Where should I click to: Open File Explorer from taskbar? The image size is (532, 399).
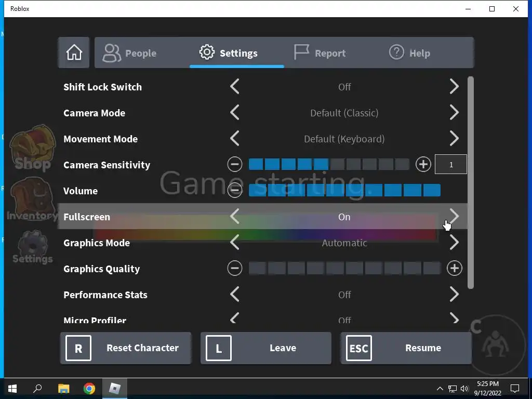tap(63, 389)
